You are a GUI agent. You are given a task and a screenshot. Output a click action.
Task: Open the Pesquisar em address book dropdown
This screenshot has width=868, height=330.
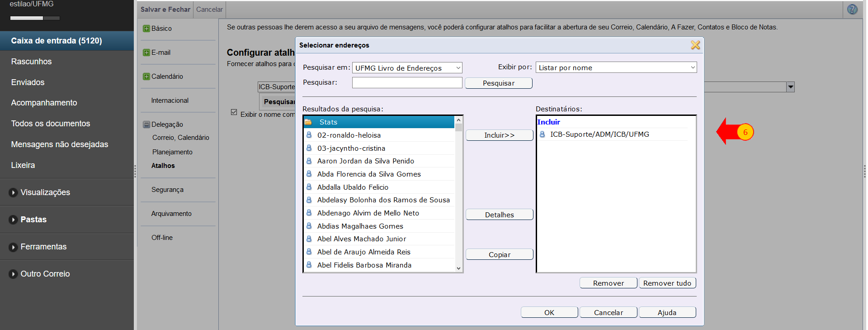point(407,68)
